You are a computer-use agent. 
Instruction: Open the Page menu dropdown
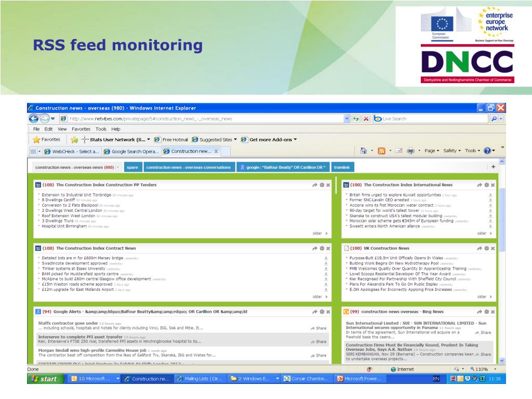(432, 151)
